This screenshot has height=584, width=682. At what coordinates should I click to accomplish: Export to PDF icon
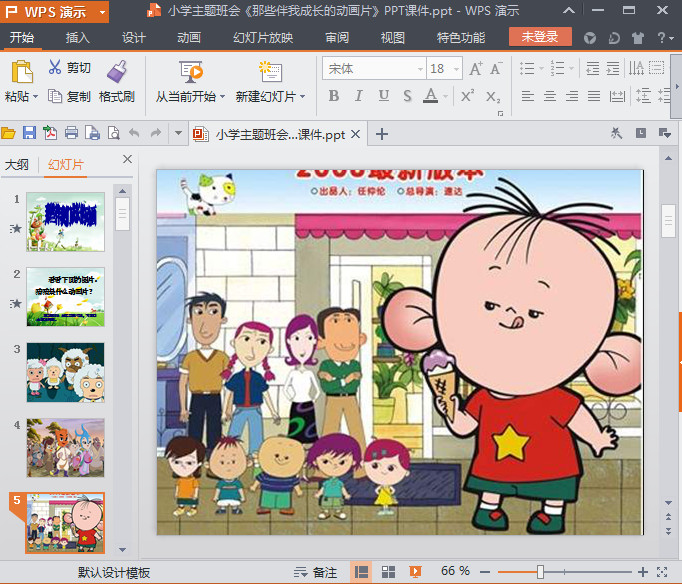[x=50, y=133]
